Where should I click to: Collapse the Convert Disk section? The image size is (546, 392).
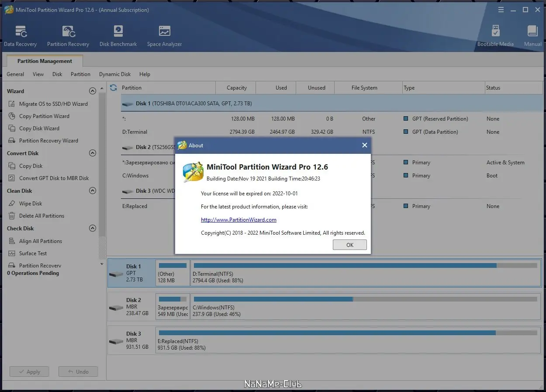coord(92,153)
